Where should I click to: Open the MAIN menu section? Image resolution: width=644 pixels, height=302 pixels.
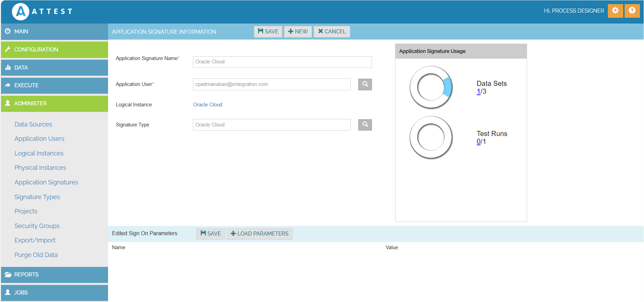coord(55,31)
